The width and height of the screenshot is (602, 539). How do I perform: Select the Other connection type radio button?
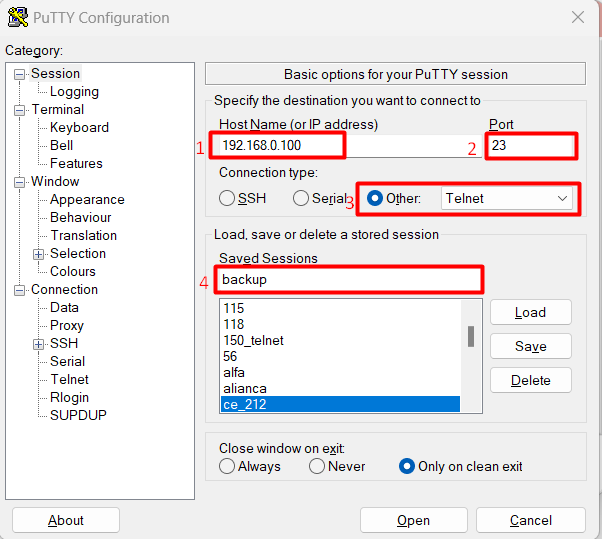375,198
